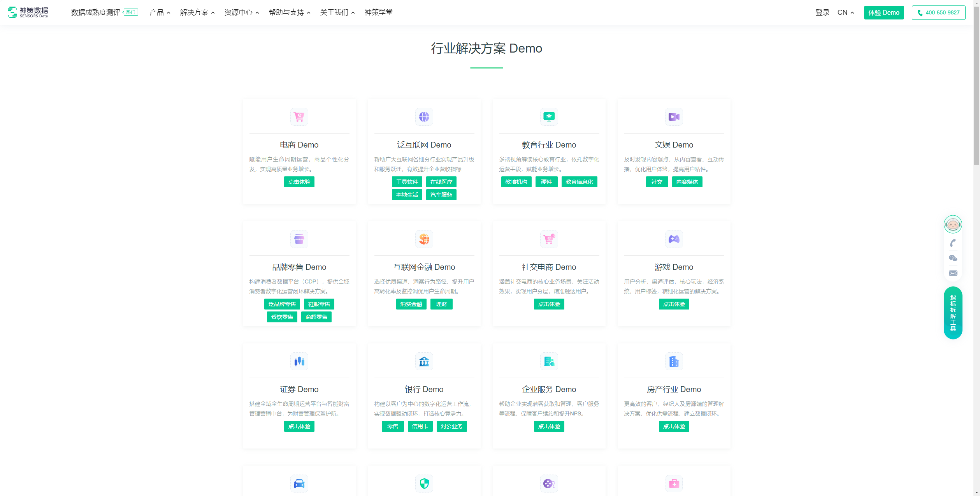Viewport: 980px width, 496px height.
Task: Click the 体验 Demo green button
Action: pyautogui.click(x=883, y=12)
